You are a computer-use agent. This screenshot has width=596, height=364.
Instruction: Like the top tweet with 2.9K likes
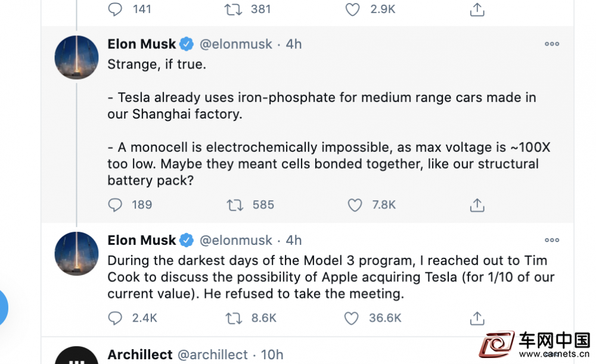(352, 10)
